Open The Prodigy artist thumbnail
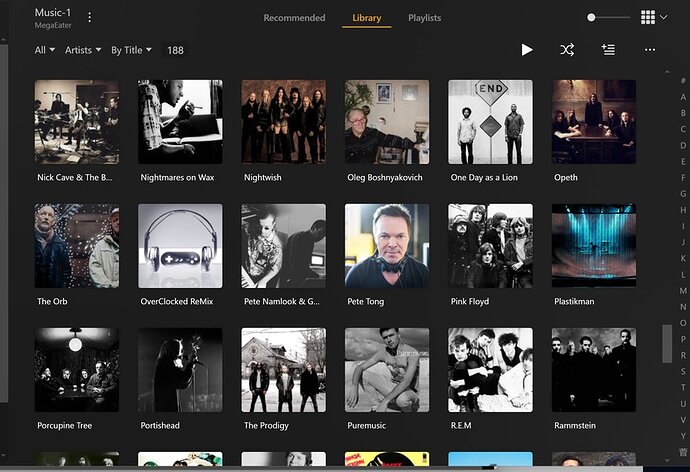Screen dimensions: 690x472 [x=283, y=370]
